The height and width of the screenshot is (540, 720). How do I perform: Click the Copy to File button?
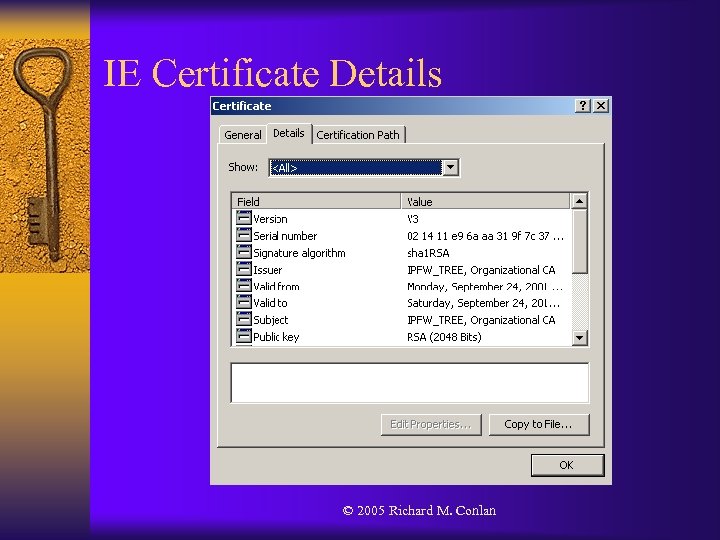[539, 424]
